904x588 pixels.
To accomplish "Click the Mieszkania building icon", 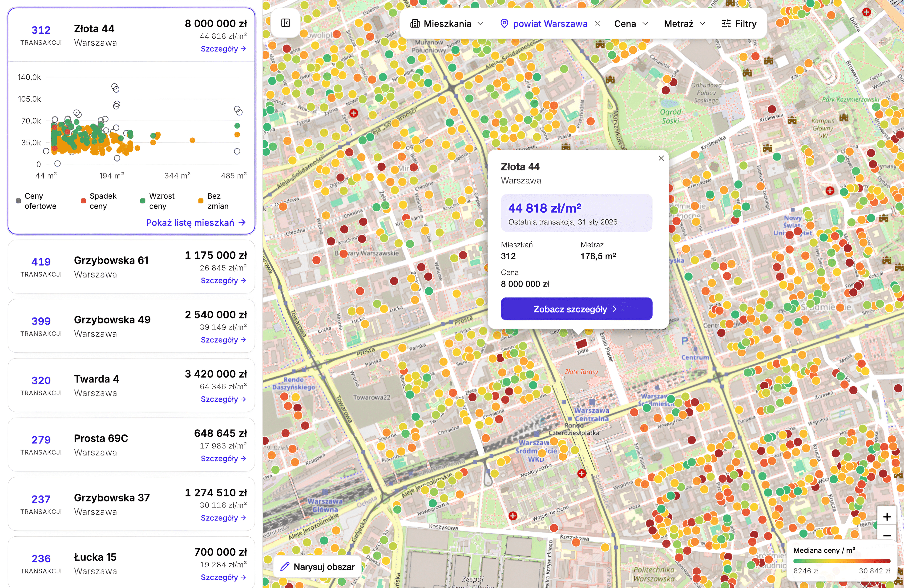I will click(415, 24).
